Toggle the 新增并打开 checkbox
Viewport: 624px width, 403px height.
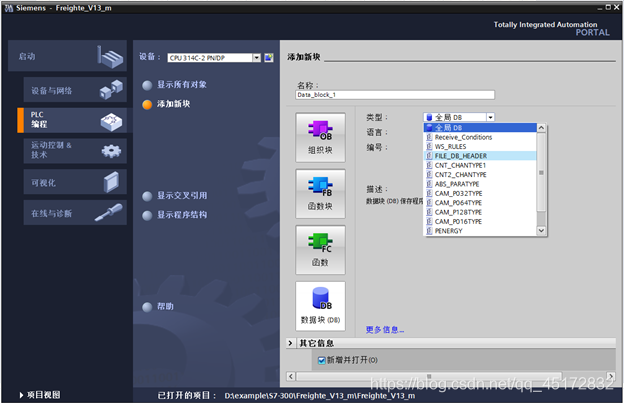pos(322,360)
